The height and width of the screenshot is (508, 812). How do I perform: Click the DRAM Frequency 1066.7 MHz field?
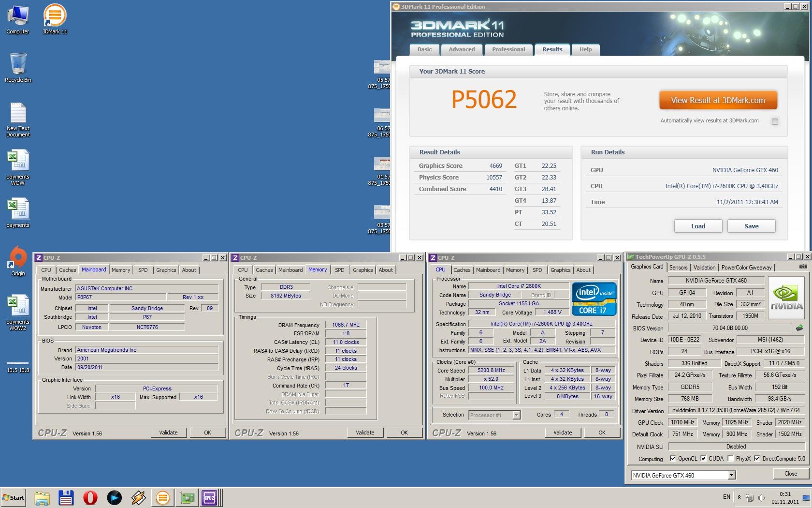point(346,325)
